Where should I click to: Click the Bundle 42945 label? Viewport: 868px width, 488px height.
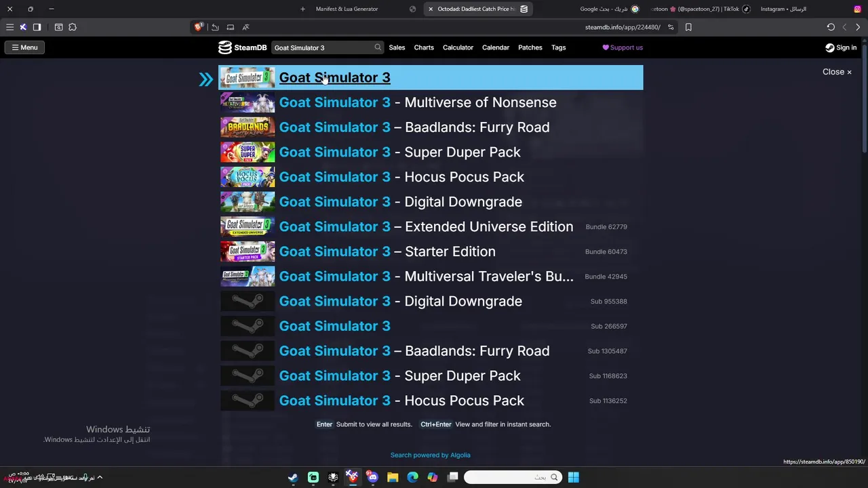pos(606,277)
